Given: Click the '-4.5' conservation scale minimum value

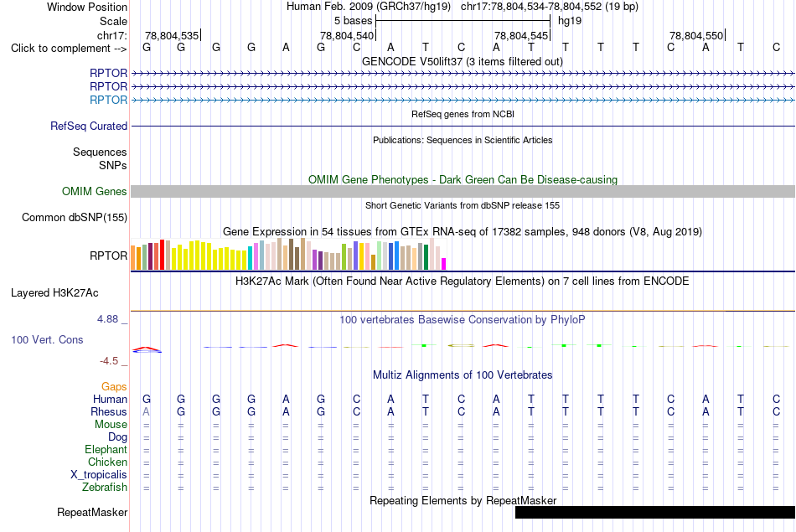Looking at the screenshot, I should [x=109, y=361].
